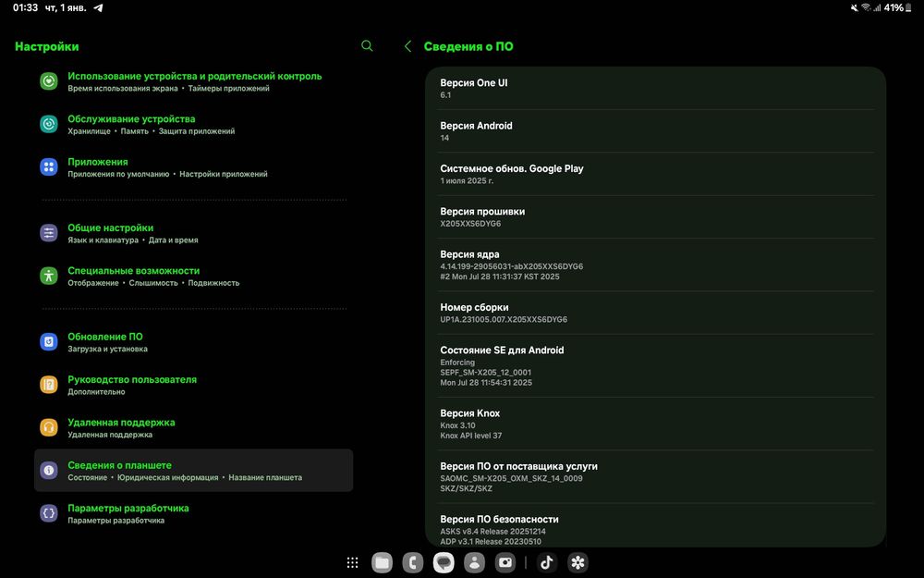Tap the Сведения о ПО title
This screenshot has width=924, height=578.
(x=468, y=46)
